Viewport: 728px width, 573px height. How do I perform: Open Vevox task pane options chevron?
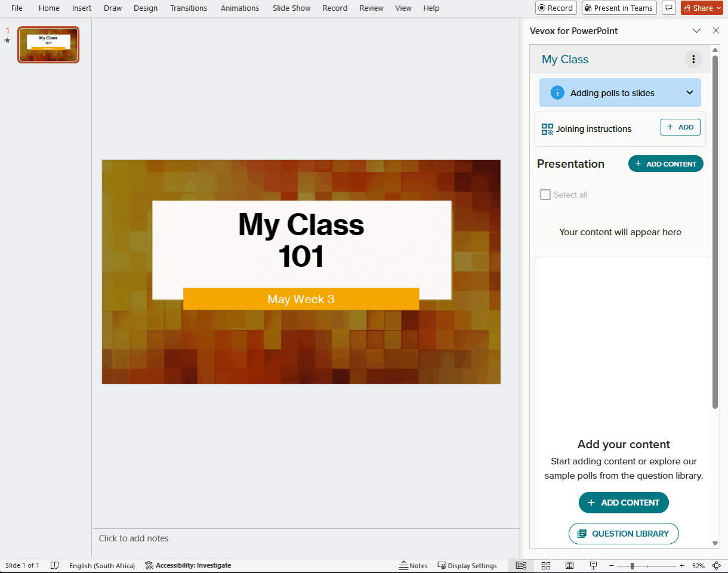coord(696,30)
